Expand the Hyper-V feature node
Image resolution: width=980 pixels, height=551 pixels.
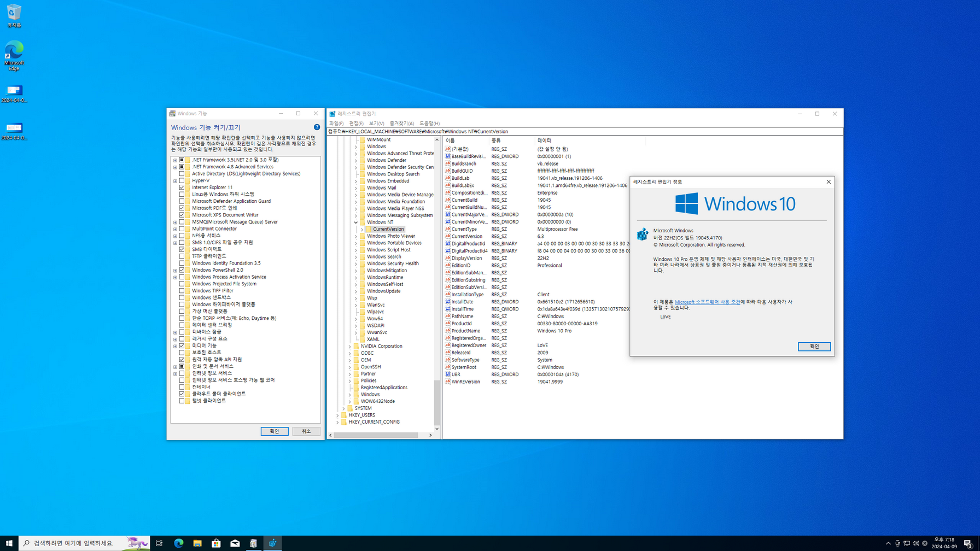pyautogui.click(x=176, y=181)
